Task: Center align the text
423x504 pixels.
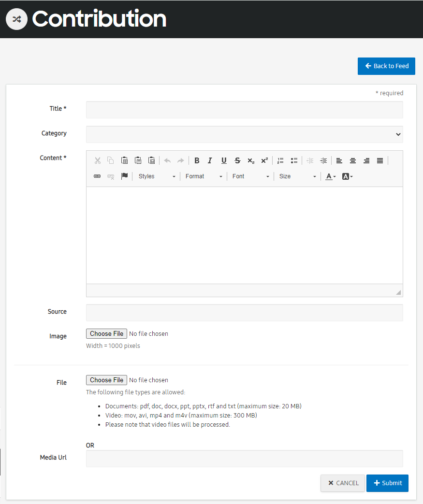Action: click(353, 160)
